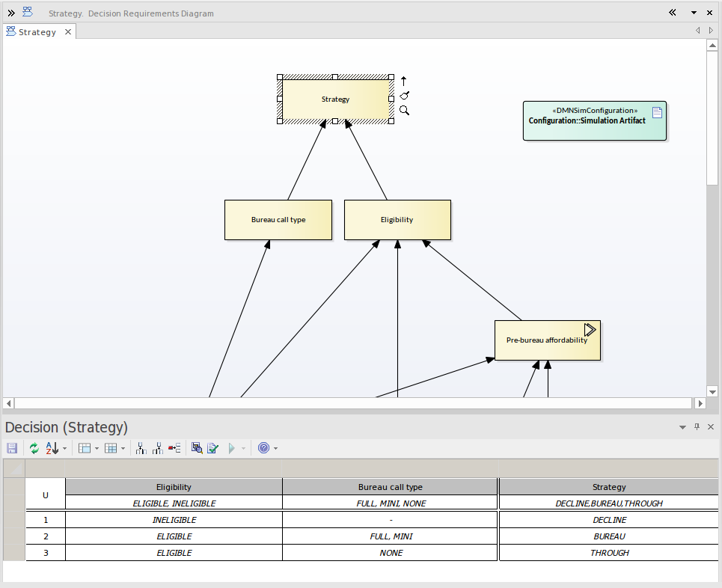Image resolution: width=722 pixels, height=588 pixels.
Task: Click the paintbrush icon beside Strategy element
Action: [404, 95]
